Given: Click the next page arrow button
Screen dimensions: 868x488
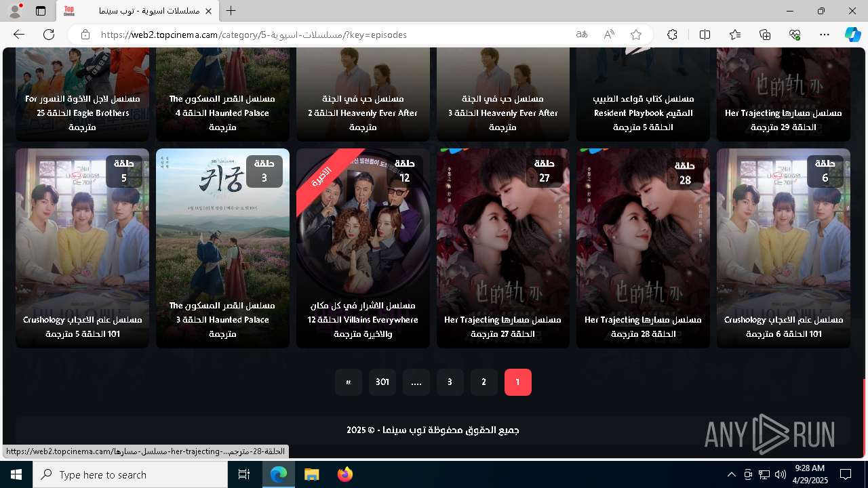Looking at the screenshot, I should point(349,382).
